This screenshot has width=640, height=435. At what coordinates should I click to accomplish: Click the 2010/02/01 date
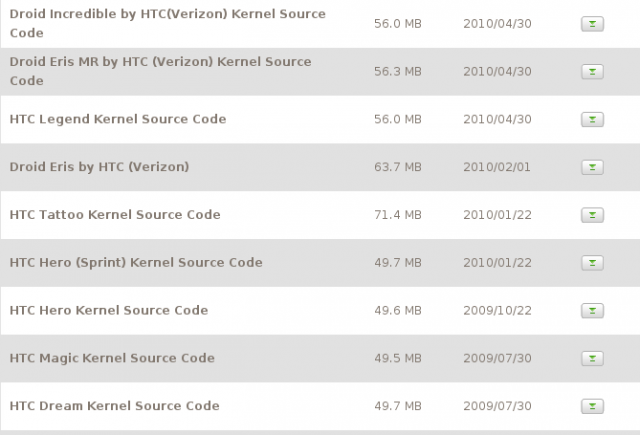click(x=497, y=167)
